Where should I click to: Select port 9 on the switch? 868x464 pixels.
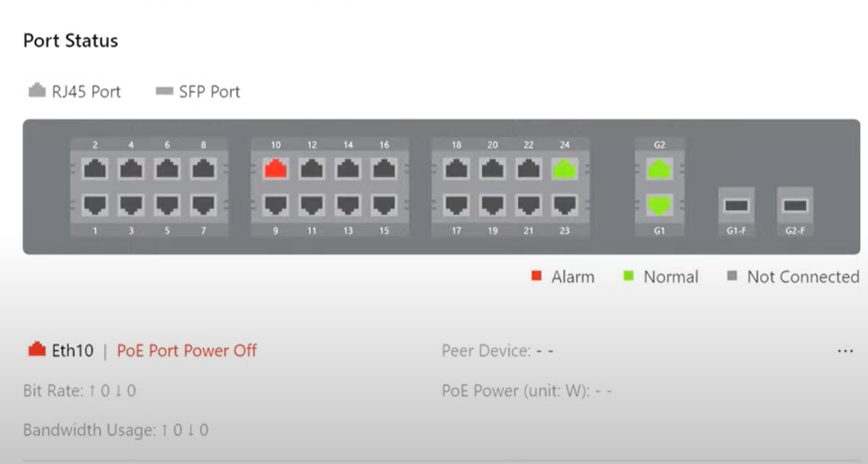[275, 205]
